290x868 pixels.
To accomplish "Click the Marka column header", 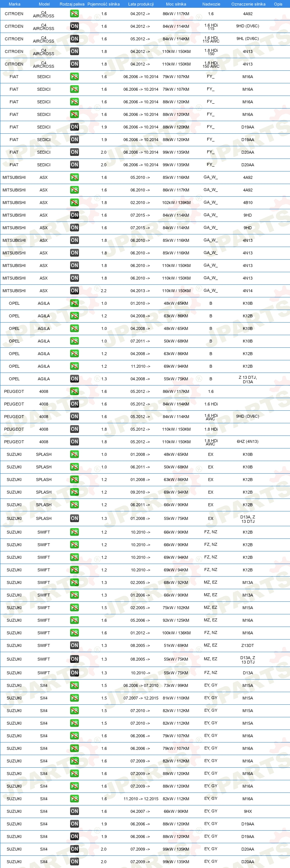I will 14,4.
